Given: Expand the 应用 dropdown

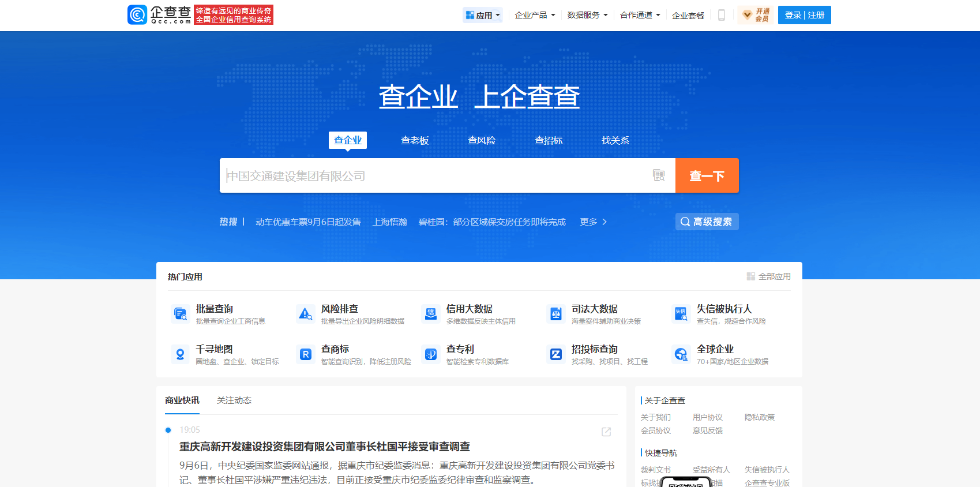Looking at the screenshot, I should click(483, 15).
